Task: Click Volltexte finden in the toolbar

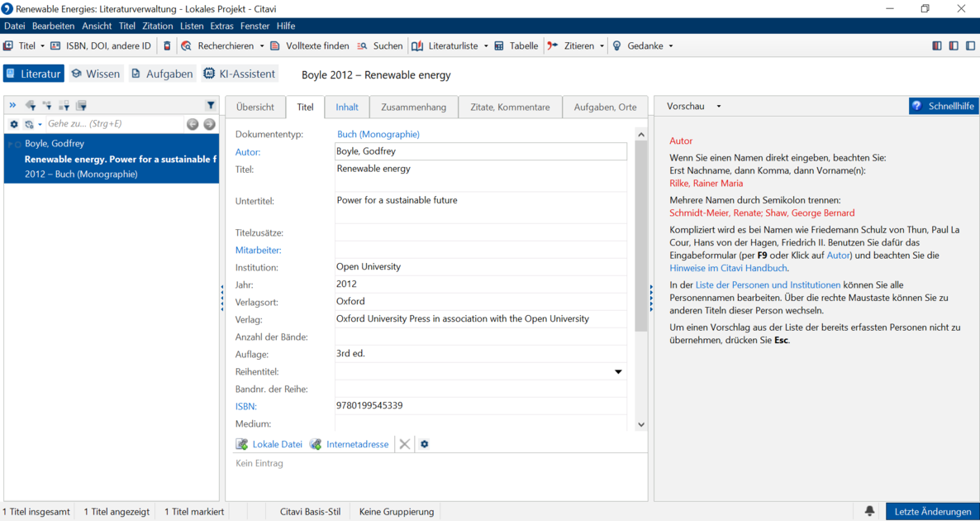Action: [309, 45]
